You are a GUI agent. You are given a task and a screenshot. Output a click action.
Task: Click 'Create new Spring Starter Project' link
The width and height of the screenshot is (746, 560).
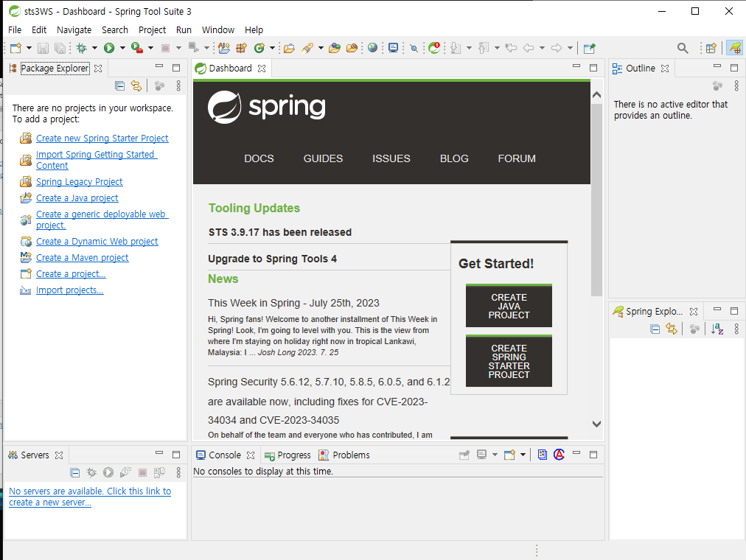tap(102, 139)
